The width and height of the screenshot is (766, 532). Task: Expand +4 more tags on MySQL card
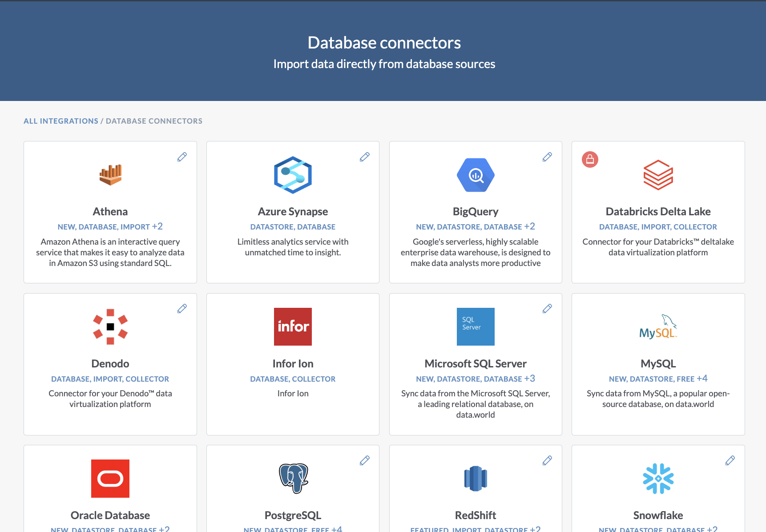click(702, 379)
